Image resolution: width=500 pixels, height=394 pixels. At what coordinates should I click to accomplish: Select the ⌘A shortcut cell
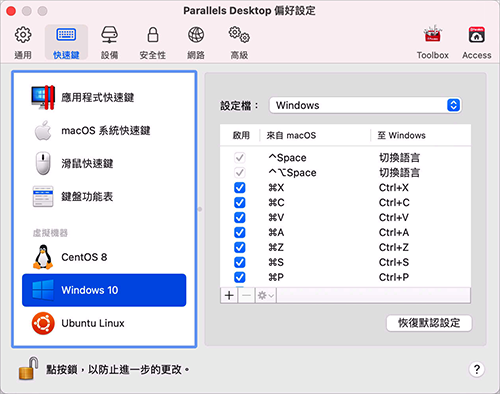pos(276,233)
